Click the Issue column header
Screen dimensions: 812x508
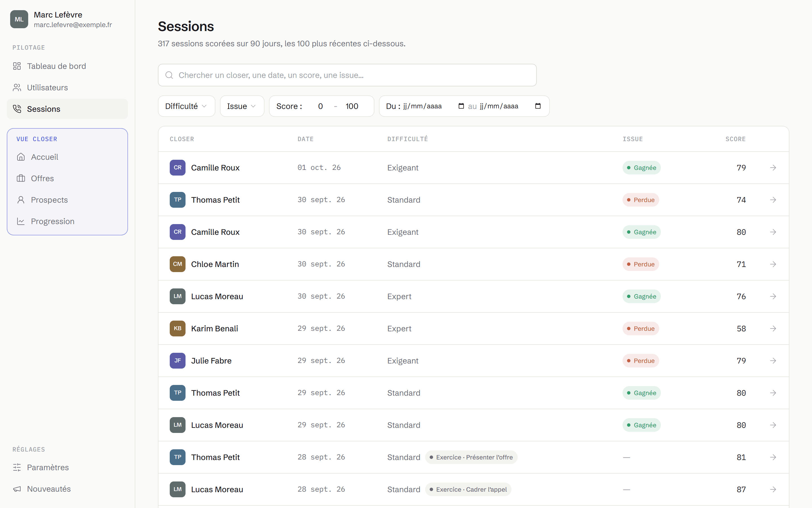tap(632, 139)
